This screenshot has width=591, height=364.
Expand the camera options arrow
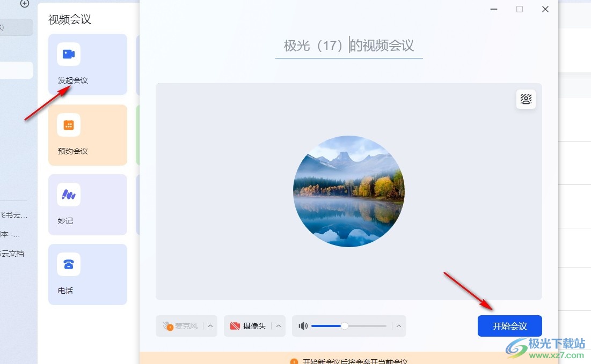[278, 326]
